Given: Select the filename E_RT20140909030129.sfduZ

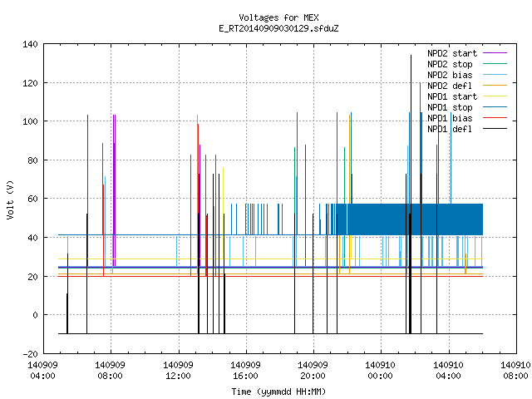Looking at the screenshot, I should coord(278,28).
